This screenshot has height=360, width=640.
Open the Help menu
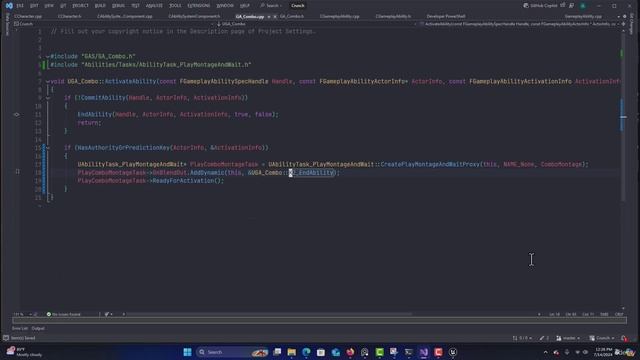pyautogui.click(x=244, y=6)
